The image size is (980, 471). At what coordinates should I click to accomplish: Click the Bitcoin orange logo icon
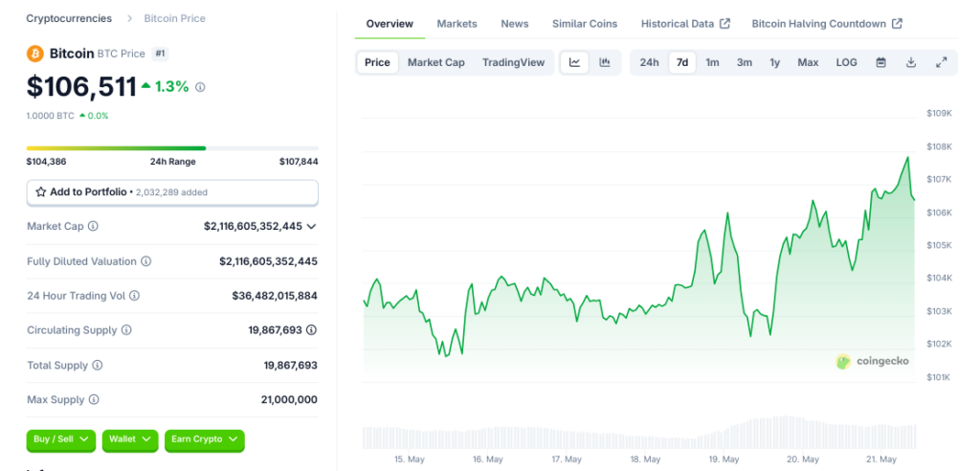[x=35, y=54]
